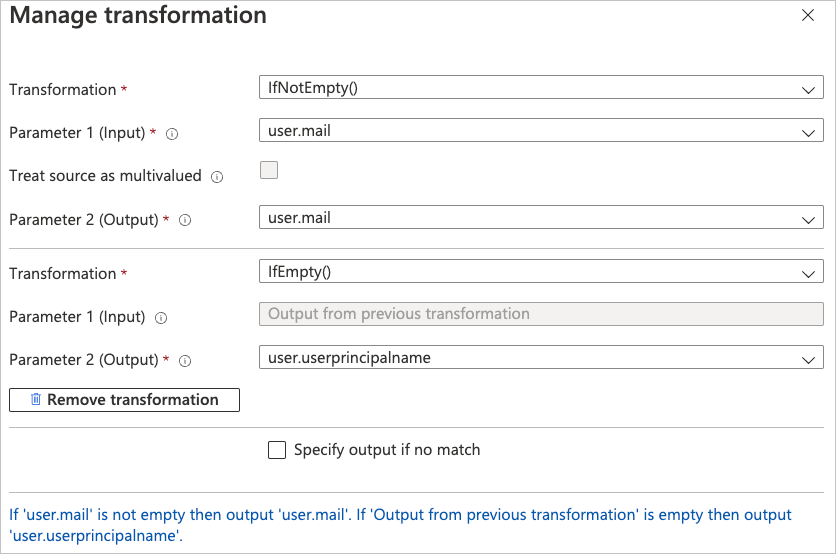Click the chevron arrow of IfEmpty() dropdown
This screenshot has height=554, width=836.
pos(808,274)
